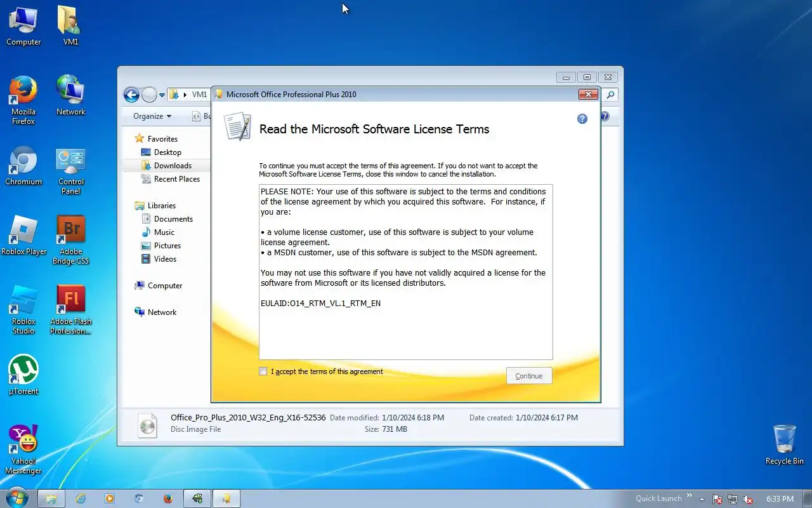The image size is (812, 508).
Task: Click the Office_Pro_Plus_2010_W32_Eng_X16-52536 filename
Action: [x=248, y=418]
